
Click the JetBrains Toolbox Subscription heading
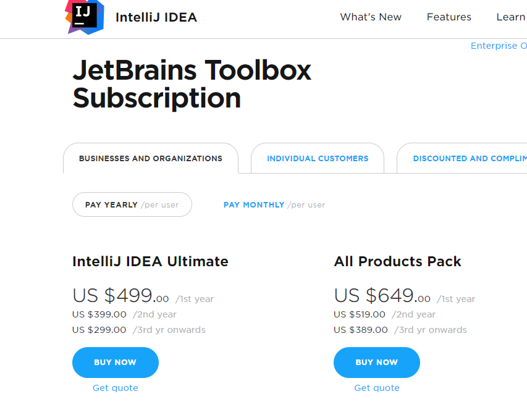tap(192, 84)
